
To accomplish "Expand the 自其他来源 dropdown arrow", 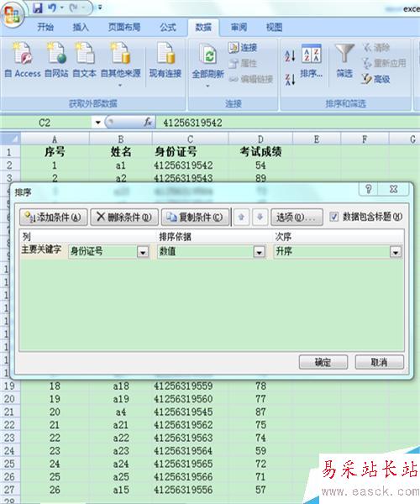I will 120,86.
